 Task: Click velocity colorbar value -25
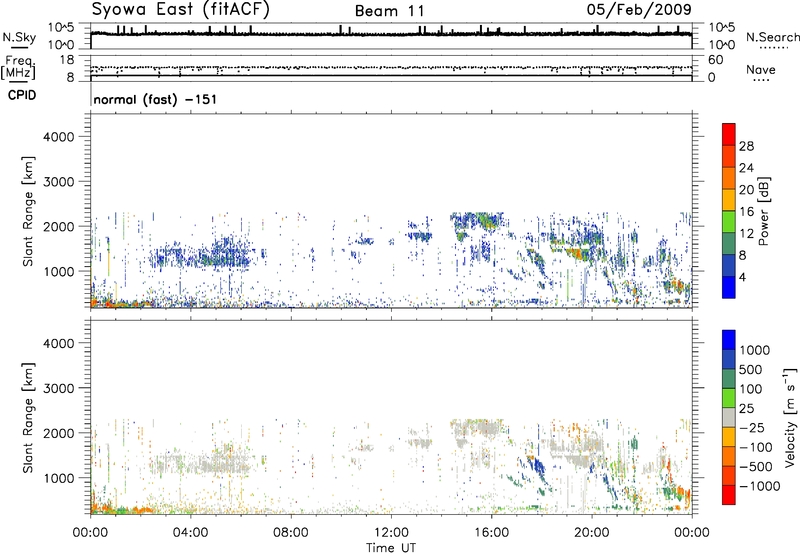751,427
